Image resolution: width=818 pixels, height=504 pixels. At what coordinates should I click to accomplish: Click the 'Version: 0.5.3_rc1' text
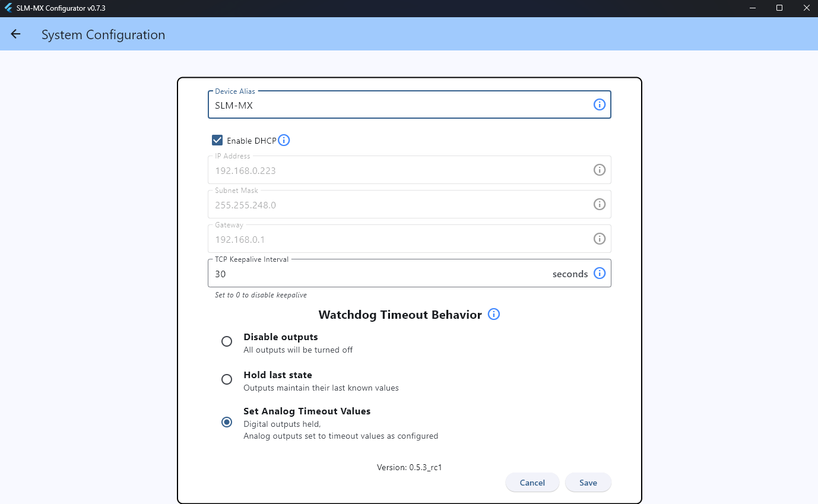(x=410, y=467)
